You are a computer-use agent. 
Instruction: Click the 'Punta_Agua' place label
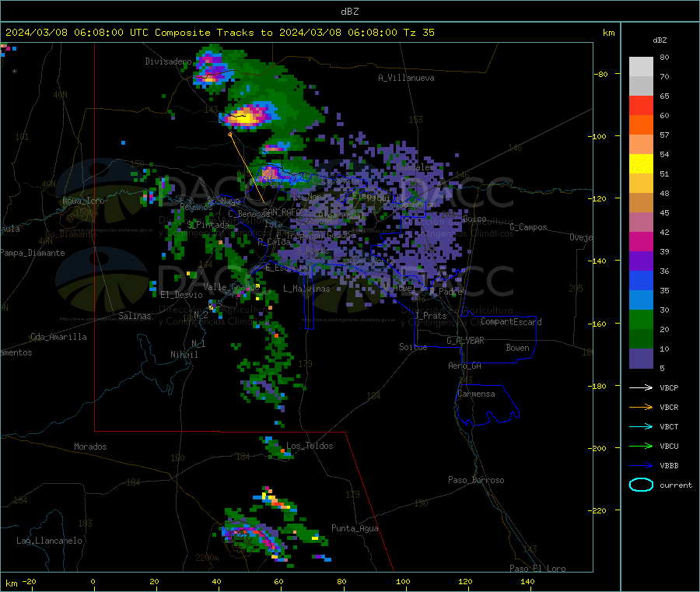click(355, 528)
